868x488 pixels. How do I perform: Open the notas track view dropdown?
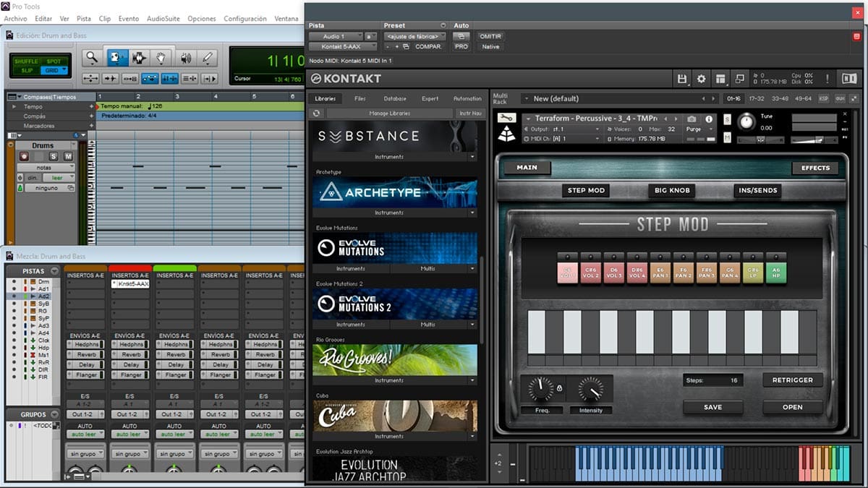pos(45,167)
